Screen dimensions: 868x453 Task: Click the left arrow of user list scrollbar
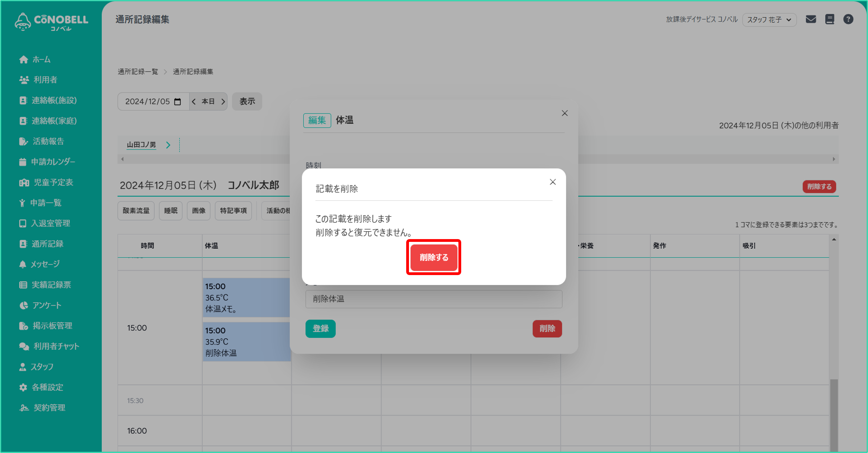point(122,159)
